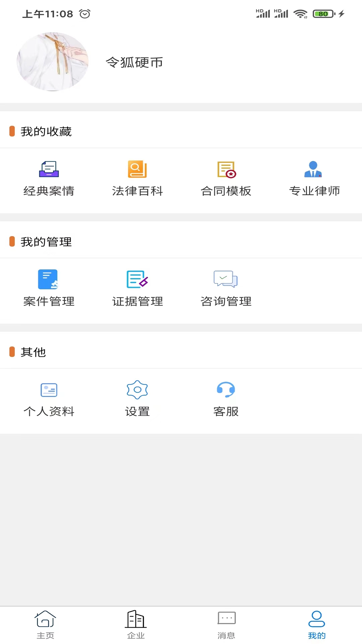
Task: Tap the 其他 section header
Action: pyautogui.click(x=33, y=352)
